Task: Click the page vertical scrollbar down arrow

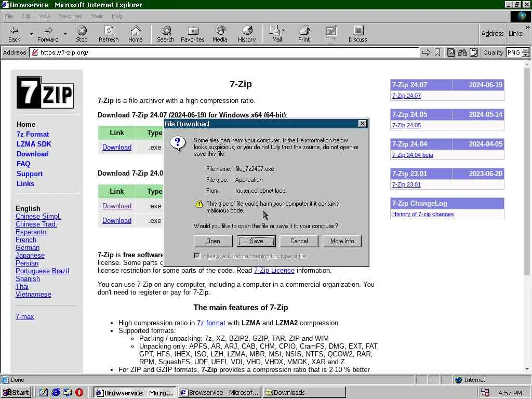Action: point(527,368)
